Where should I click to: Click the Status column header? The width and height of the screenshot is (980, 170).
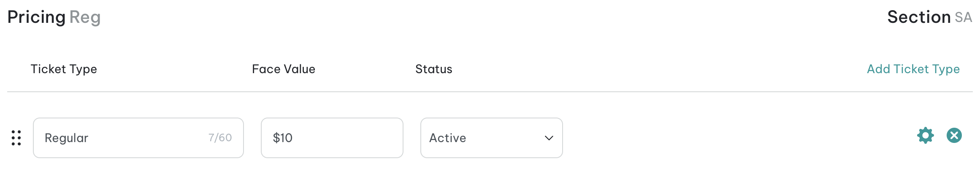tap(434, 69)
